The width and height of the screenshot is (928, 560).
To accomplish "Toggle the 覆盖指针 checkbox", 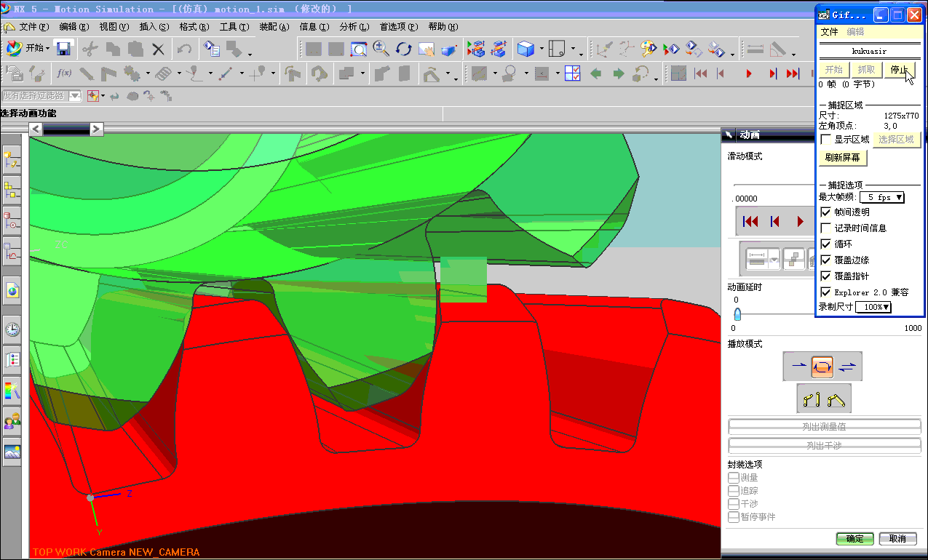I will click(826, 276).
